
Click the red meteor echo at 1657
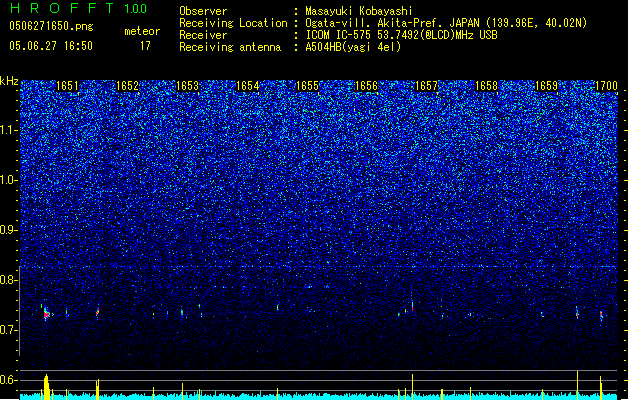(412, 307)
